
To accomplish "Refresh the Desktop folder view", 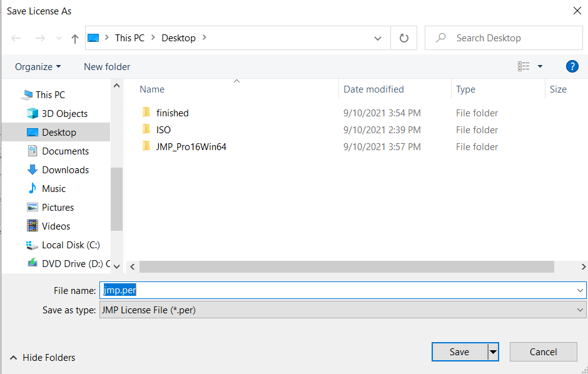I will pyautogui.click(x=404, y=38).
